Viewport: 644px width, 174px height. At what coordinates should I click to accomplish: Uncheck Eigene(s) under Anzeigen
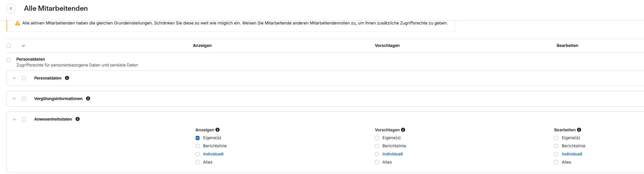tap(198, 138)
